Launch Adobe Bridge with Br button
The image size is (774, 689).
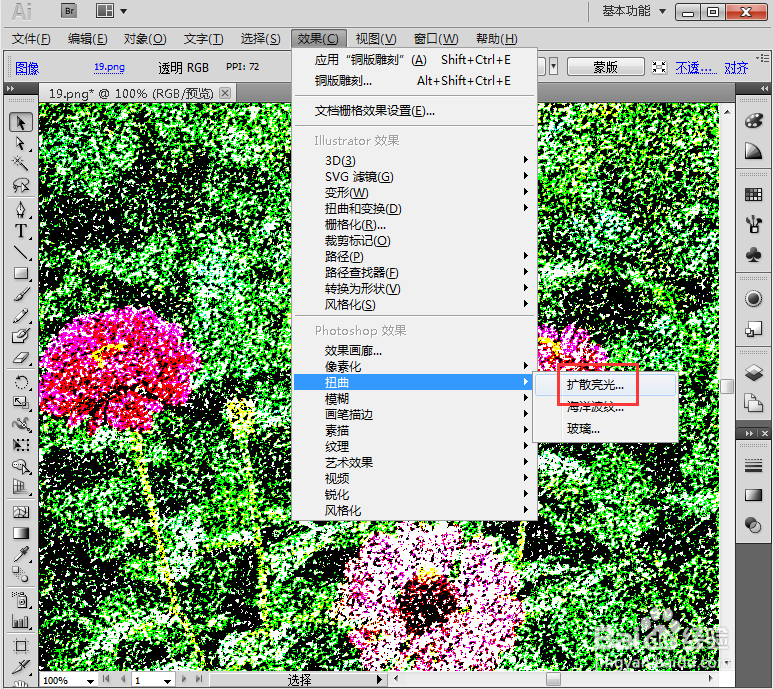coord(69,11)
